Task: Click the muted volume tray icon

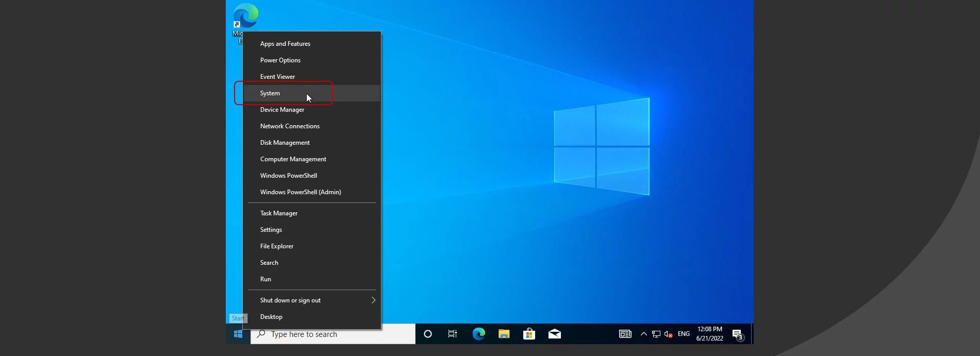Action: (x=669, y=334)
